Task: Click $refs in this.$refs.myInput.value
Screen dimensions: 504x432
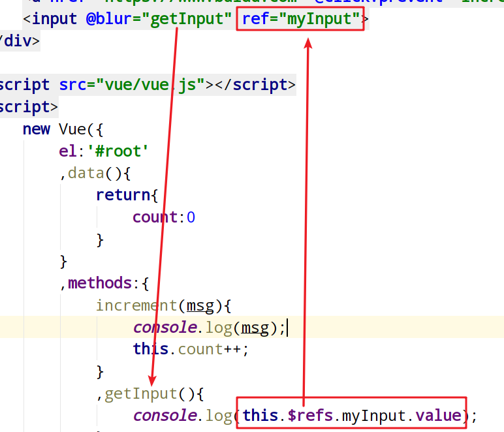Action: pyautogui.click(x=310, y=415)
